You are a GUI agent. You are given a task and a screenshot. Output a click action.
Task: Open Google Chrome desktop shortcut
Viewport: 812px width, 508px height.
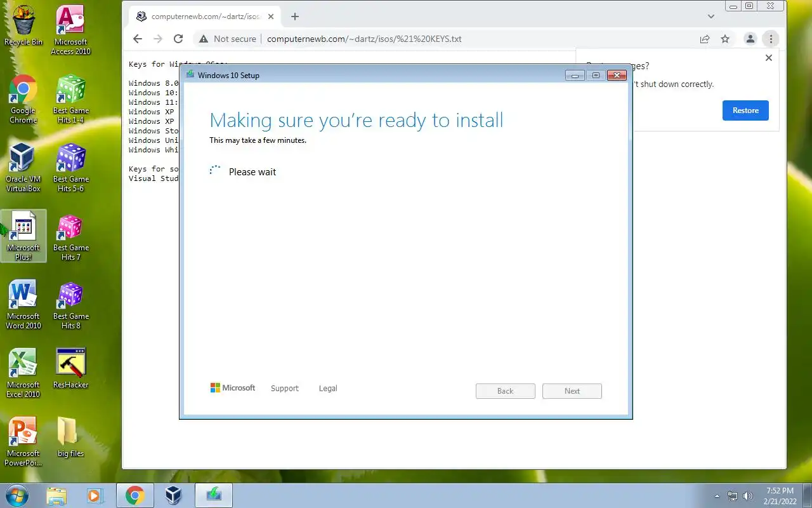(x=23, y=99)
